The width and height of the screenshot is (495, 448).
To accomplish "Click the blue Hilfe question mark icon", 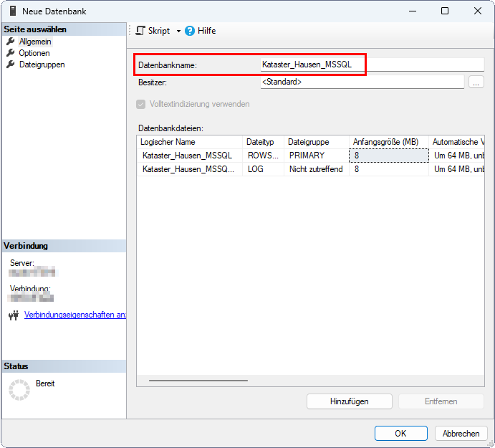I will [x=190, y=31].
